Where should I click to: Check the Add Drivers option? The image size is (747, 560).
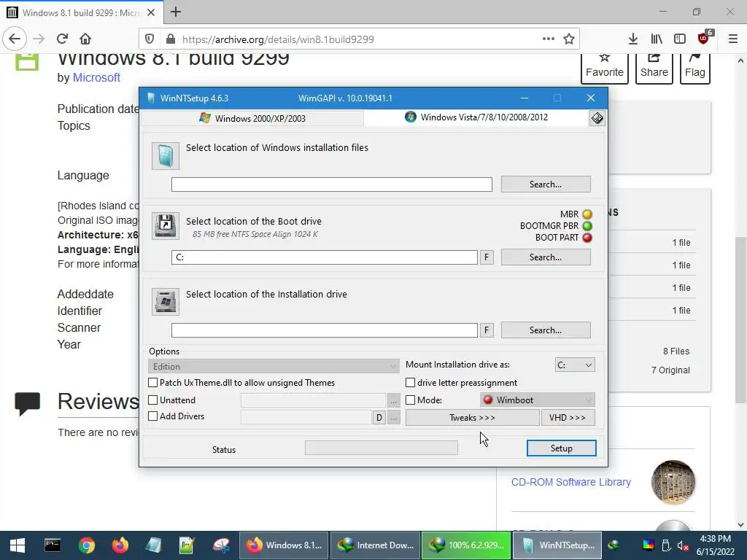pos(153,416)
